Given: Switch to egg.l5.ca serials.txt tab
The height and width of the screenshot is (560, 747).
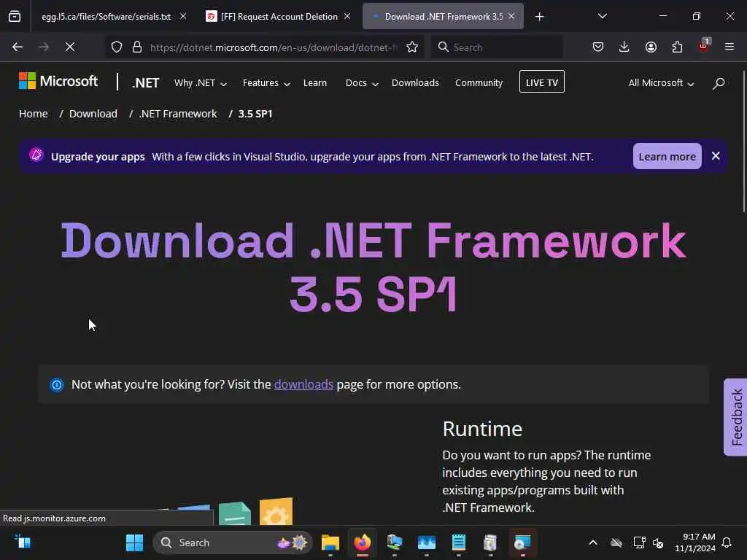Looking at the screenshot, I should coord(106,17).
